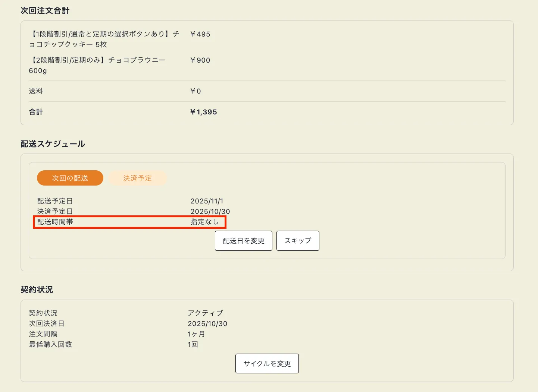Image resolution: width=538 pixels, height=392 pixels.
Task: Select the 次回の配送 tab
Action: 70,178
